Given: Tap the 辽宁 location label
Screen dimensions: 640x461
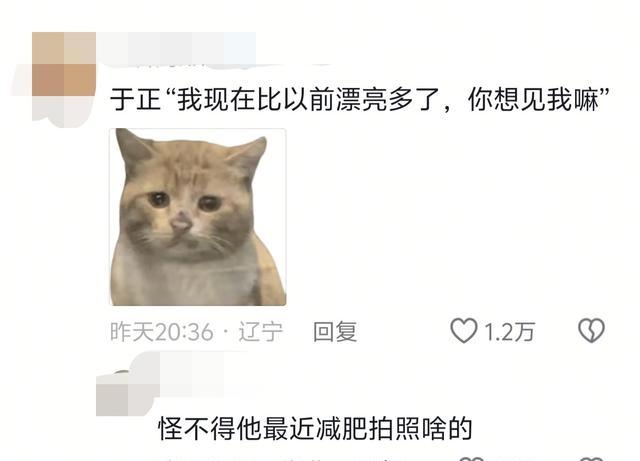Looking at the screenshot, I should pyautogui.click(x=260, y=331).
